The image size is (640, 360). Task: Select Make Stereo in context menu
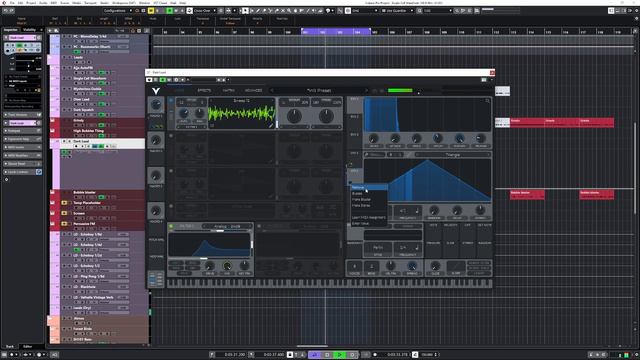369,205
